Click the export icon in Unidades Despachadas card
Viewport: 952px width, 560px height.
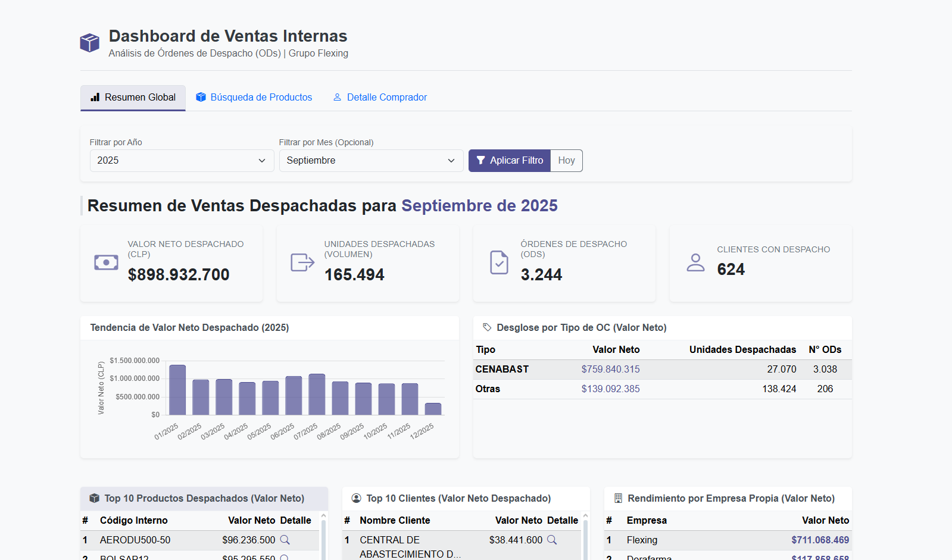pos(302,262)
